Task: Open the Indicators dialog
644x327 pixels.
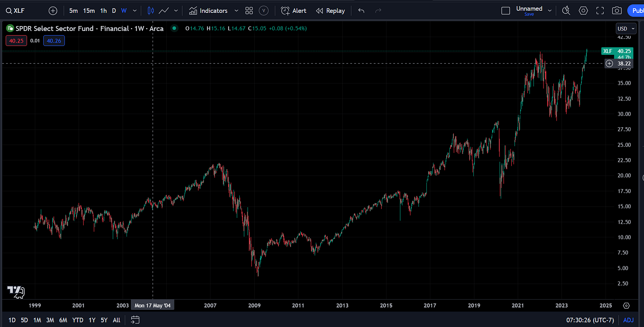Action: (x=208, y=11)
